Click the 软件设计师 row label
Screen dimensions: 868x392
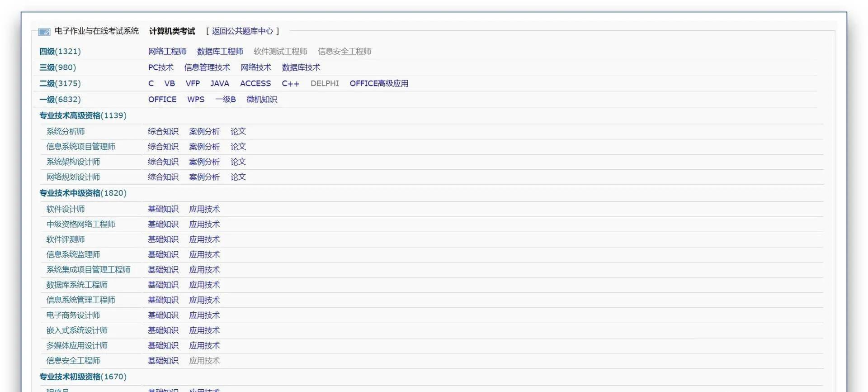(66, 209)
